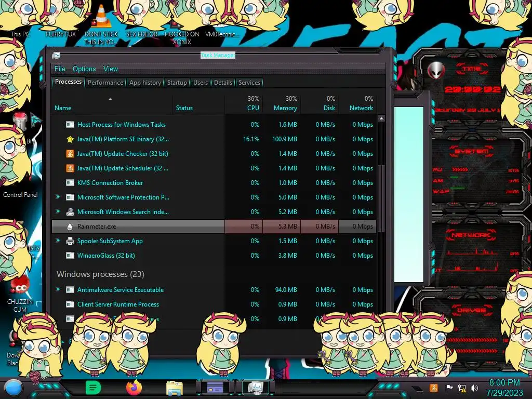Viewport: 532px width, 399px height.
Task: Select the Processes tab
Action: [x=68, y=82]
